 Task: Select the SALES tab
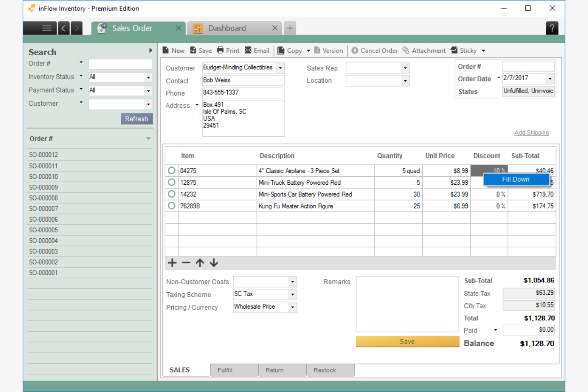click(x=186, y=370)
